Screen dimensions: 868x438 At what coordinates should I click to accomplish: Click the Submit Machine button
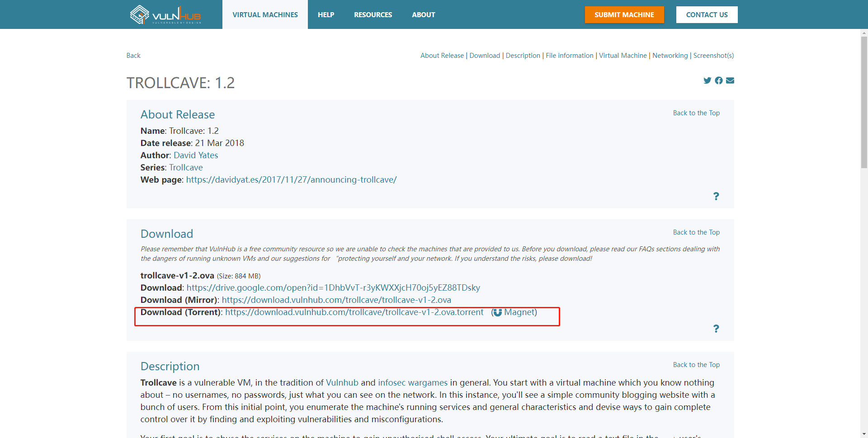[624, 14]
